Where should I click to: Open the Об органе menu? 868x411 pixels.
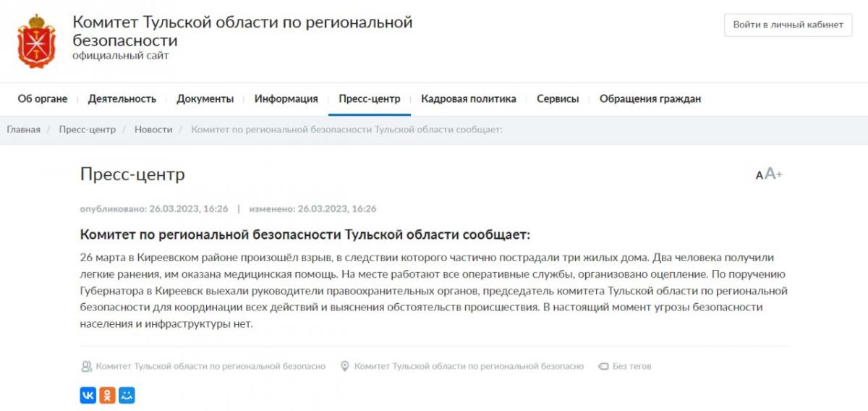coord(43,99)
